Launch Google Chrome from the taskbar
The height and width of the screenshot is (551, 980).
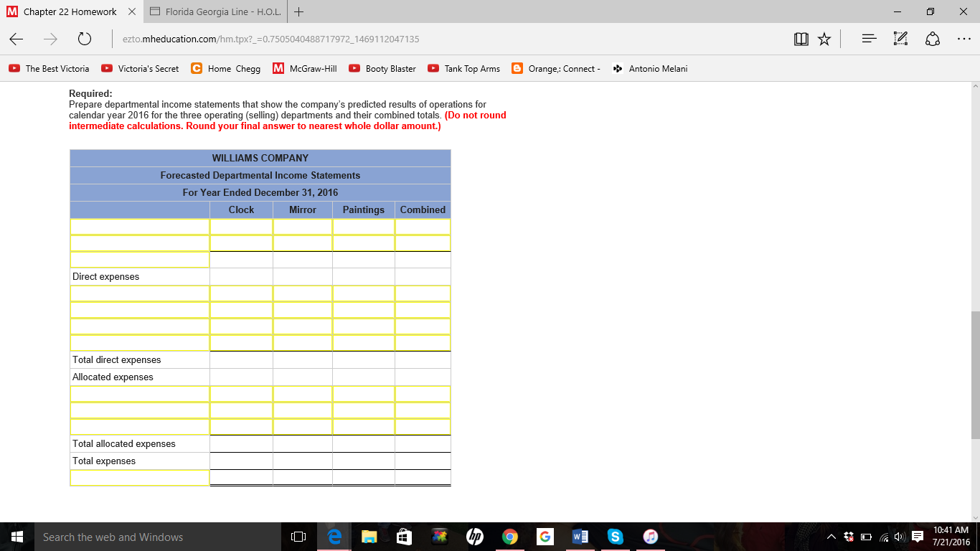509,536
